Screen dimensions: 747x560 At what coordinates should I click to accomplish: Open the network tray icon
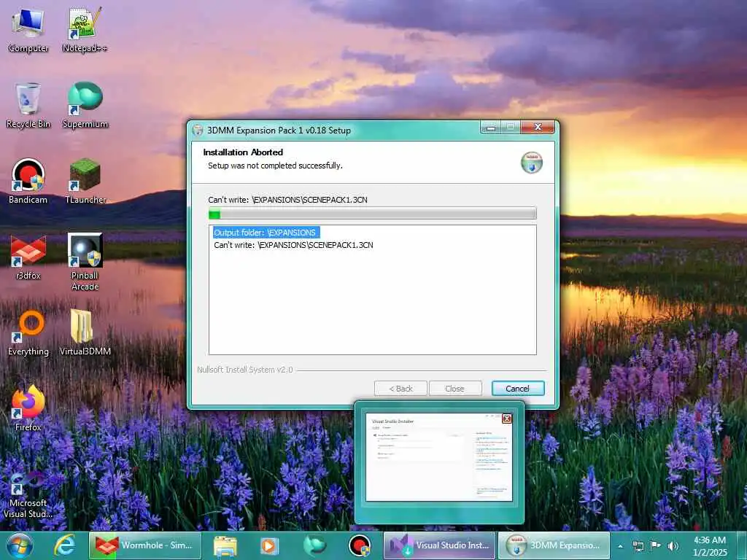[638, 546]
